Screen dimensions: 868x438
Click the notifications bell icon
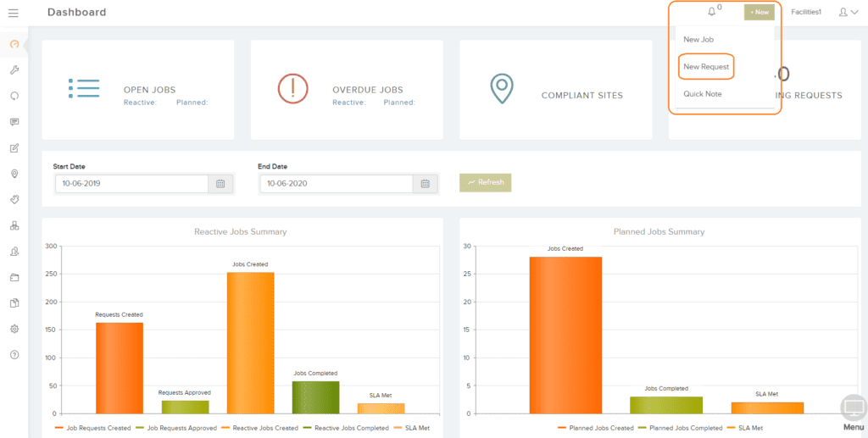point(712,12)
